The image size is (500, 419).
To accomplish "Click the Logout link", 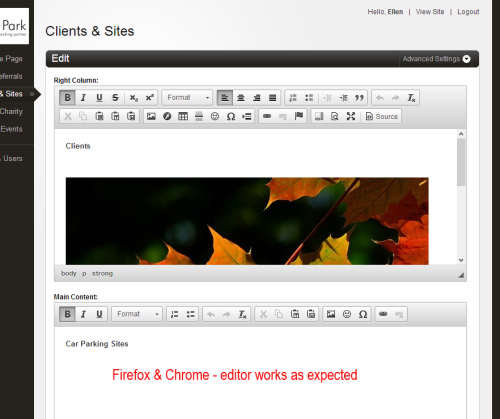I will 468,12.
